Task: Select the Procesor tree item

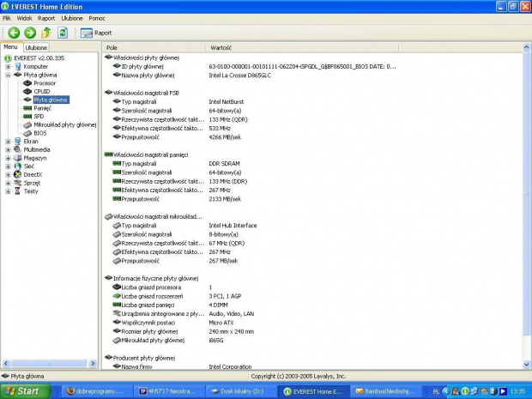Action: click(45, 83)
